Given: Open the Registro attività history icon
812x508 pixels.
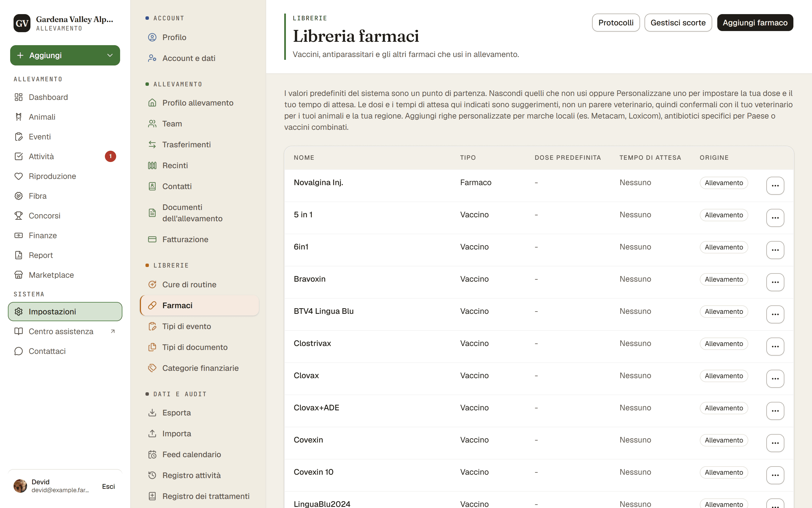Looking at the screenshot, I should tap(152, 475).
